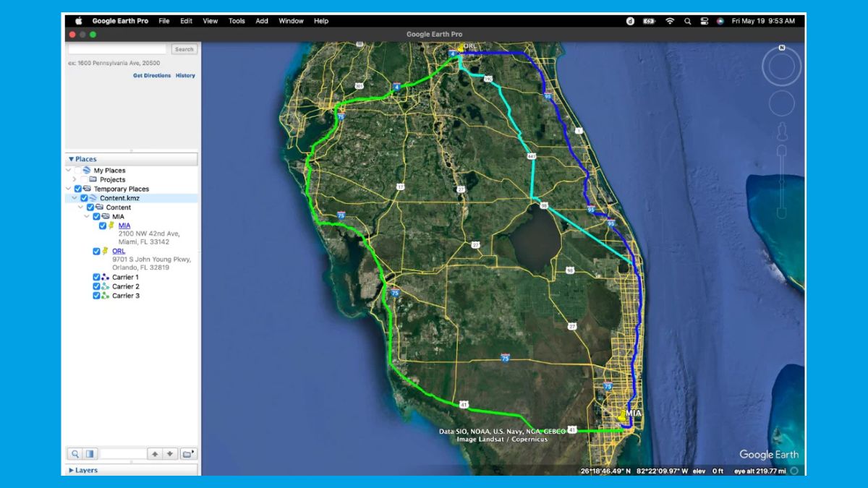Click the panel split-view icon beside search
The height and width of the screenshot is (488, 868).
90,454
